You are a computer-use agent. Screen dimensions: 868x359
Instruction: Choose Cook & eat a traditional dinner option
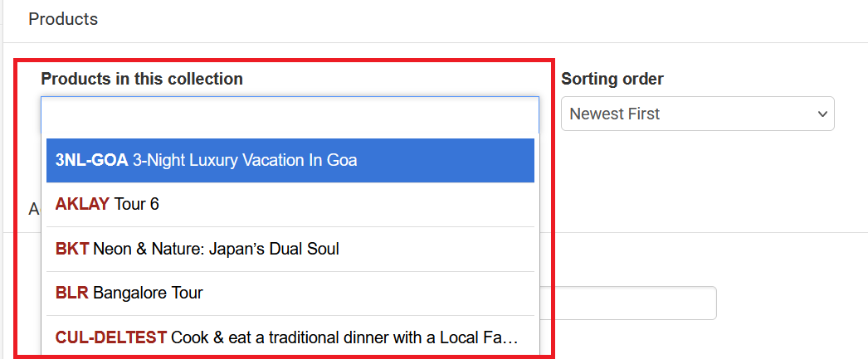(344, 337)
